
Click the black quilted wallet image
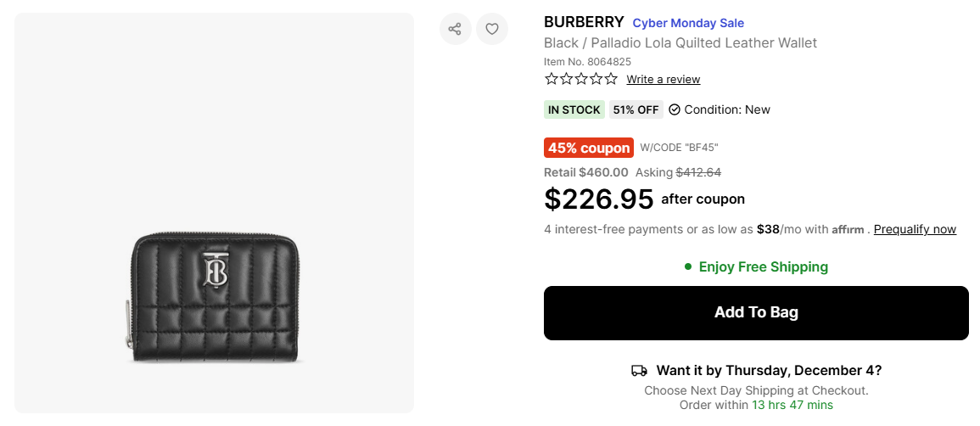(x=214, y=297)
